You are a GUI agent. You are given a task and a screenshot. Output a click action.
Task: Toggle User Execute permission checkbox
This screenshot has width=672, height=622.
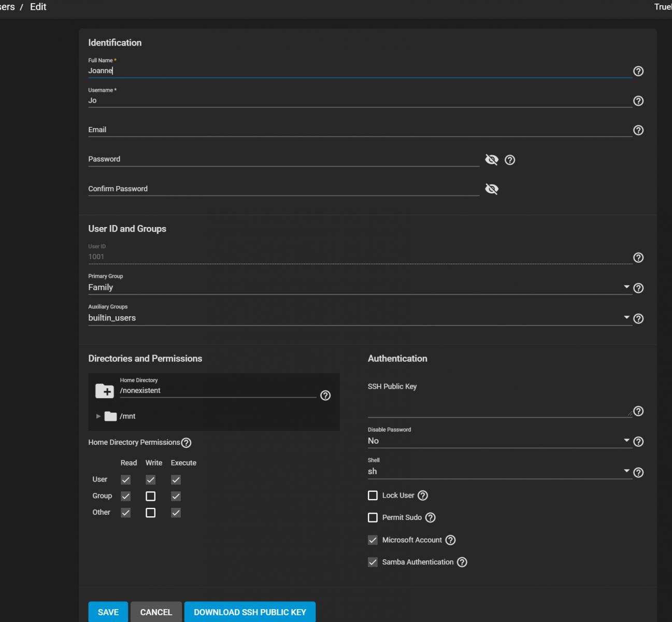tap(176, 480)
